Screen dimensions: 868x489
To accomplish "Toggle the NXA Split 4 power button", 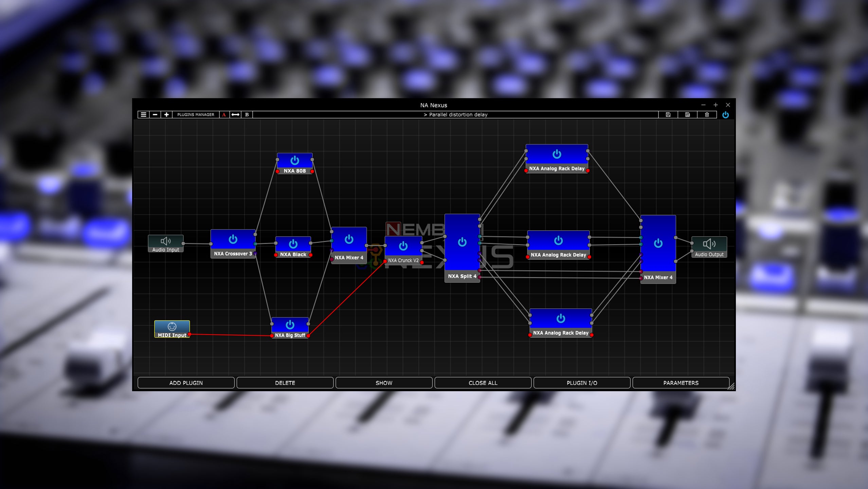I will point(462,242).
